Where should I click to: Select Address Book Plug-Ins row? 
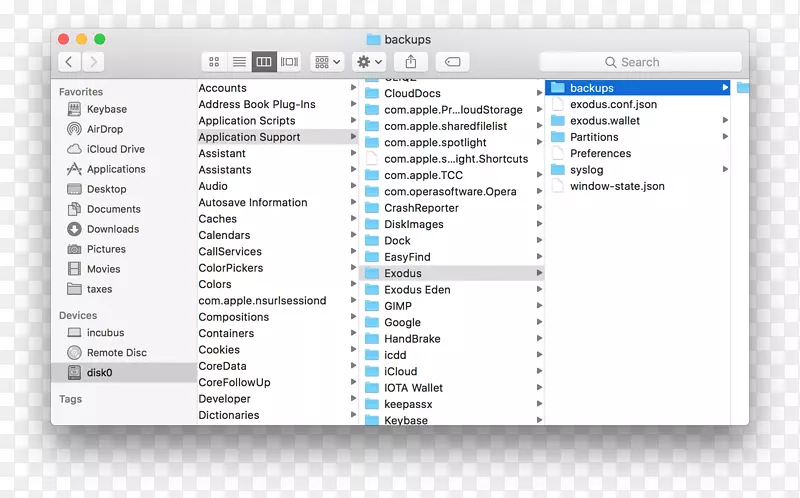pos(278,104)
